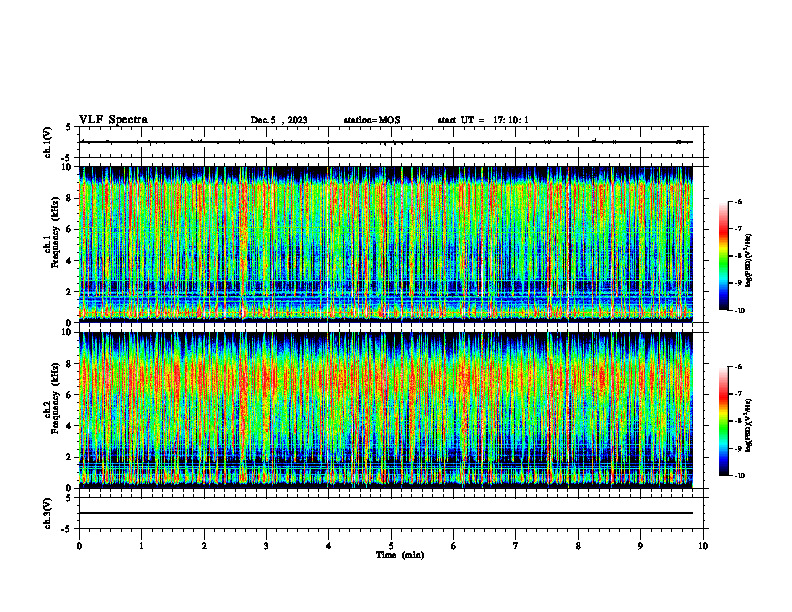Click the "station=MOS" header label

pyautogui.click(x=372, y=120)
